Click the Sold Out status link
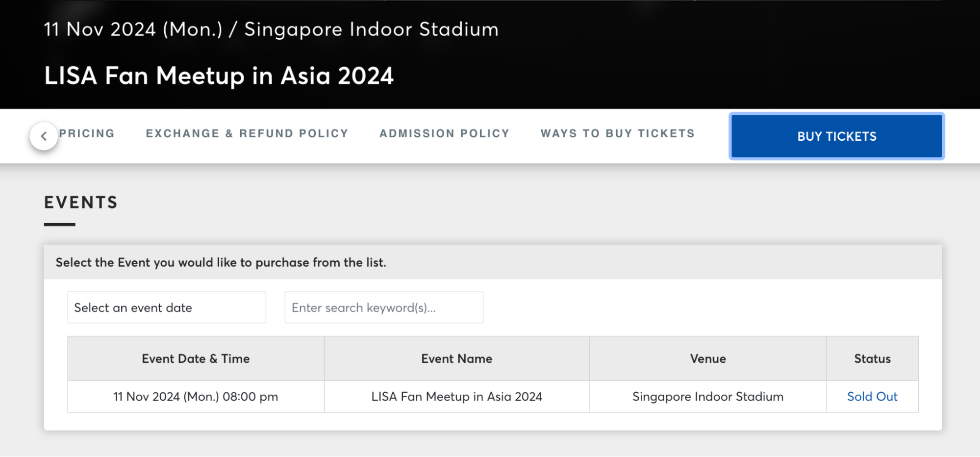Image resolution: width=980 pixels, height=457 pixels. tap(872, 396)
